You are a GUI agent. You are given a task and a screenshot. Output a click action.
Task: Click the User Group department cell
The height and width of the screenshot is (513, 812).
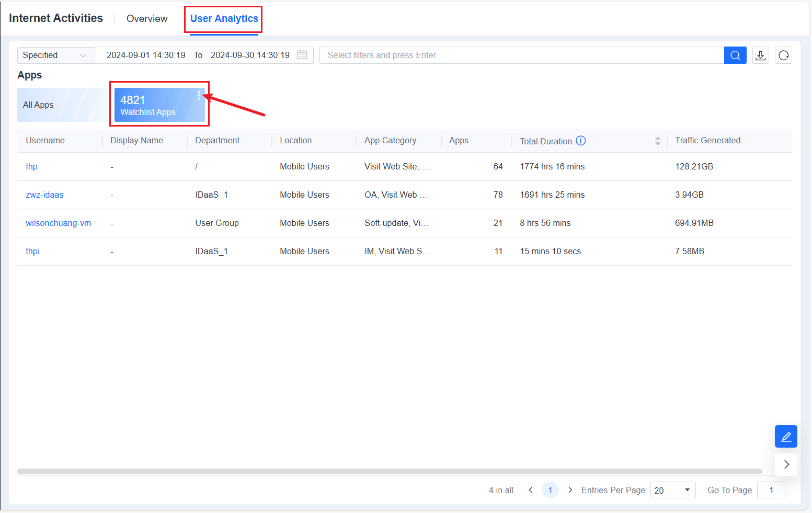coord(217,223)
